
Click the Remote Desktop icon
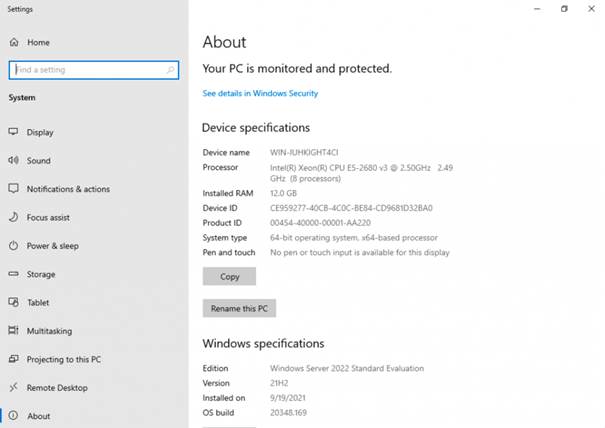(x=14, y=387)
